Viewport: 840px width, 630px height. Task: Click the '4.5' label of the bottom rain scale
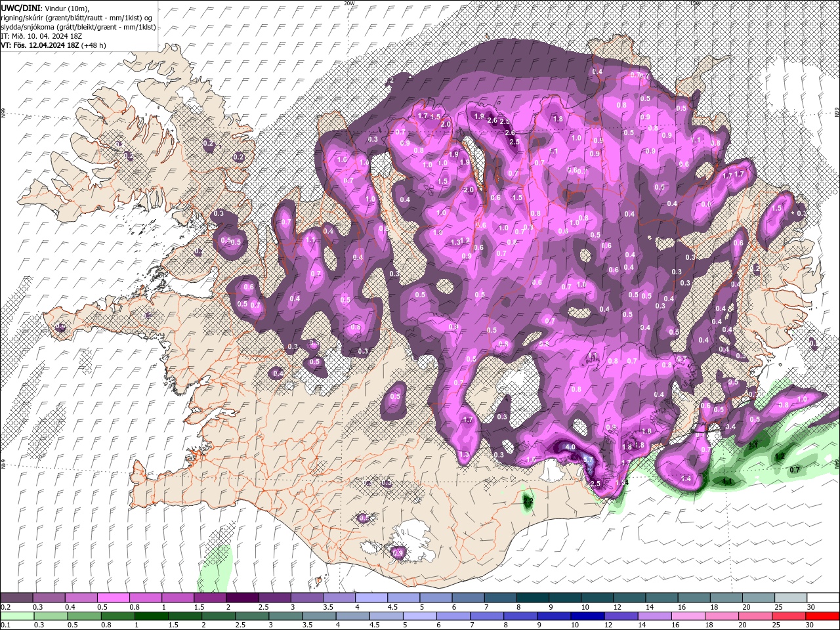click(x=374, y=625)
